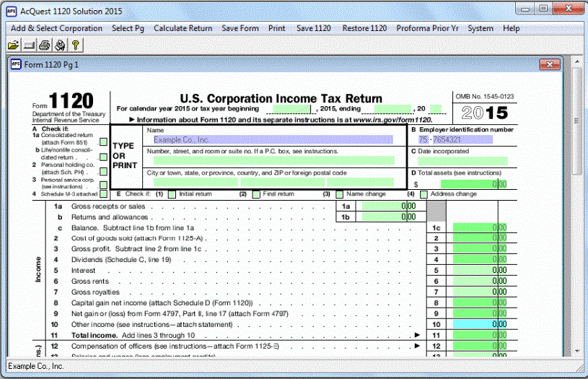Click Proforma Prior Yr menu item
Screen dimensions: 588x379
[428, 29]
